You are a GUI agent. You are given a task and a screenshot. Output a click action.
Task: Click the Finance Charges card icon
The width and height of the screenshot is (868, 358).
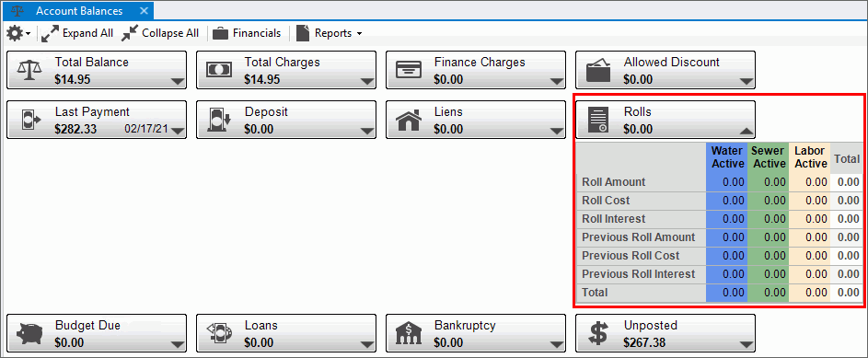(409, 70)
